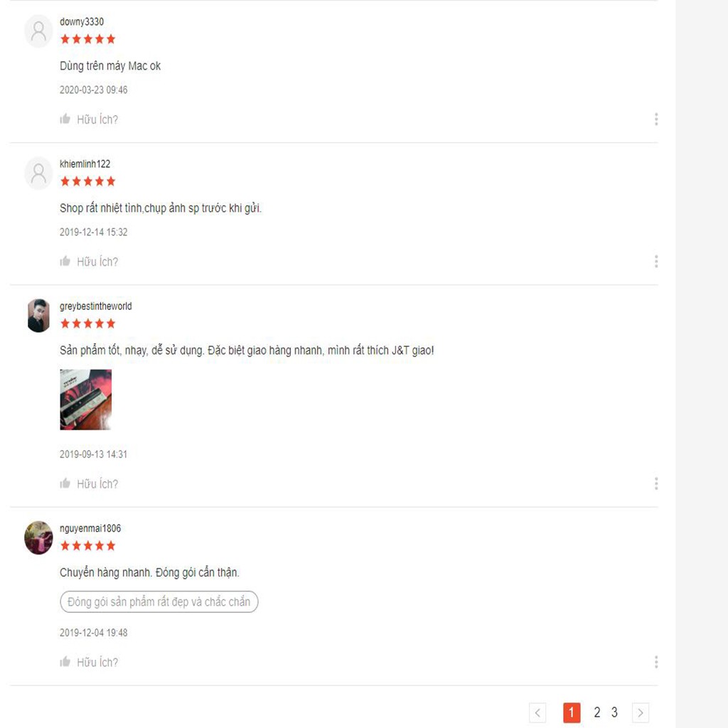Screen dimensions: 728x728
Task: Open khiemlinh122's default avatar
Action: pos(38,173)
